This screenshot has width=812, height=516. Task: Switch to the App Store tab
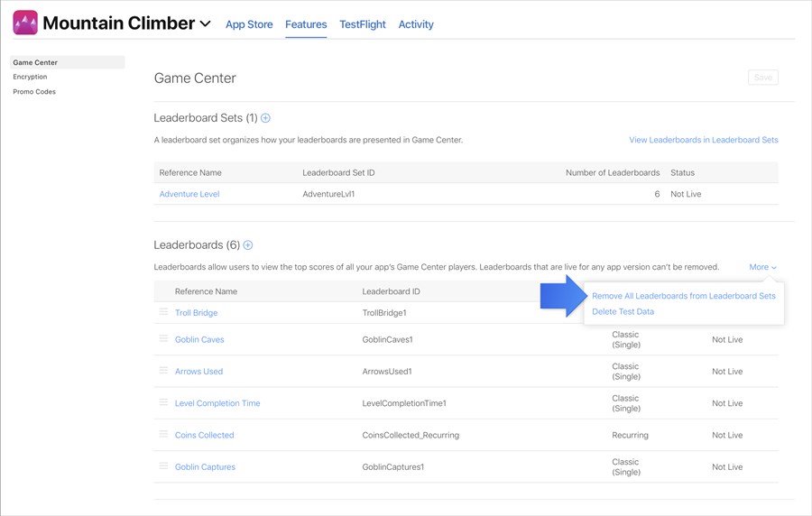tap(249, 24)
